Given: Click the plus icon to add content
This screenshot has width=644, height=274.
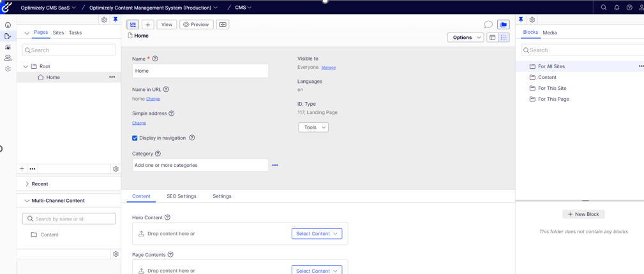Looking at the screenshot, I should (147, 25).
